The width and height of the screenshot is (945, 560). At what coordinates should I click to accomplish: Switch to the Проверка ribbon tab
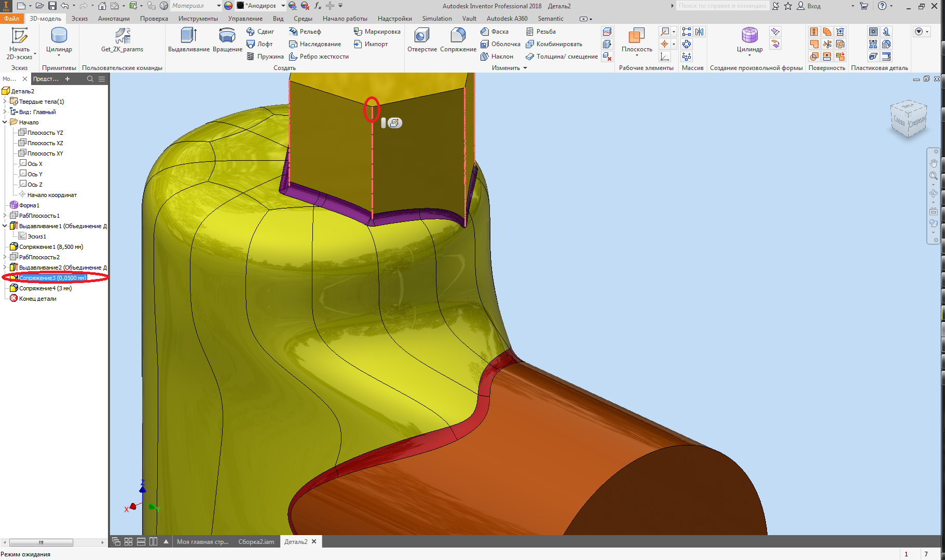(x=154, y=19)
